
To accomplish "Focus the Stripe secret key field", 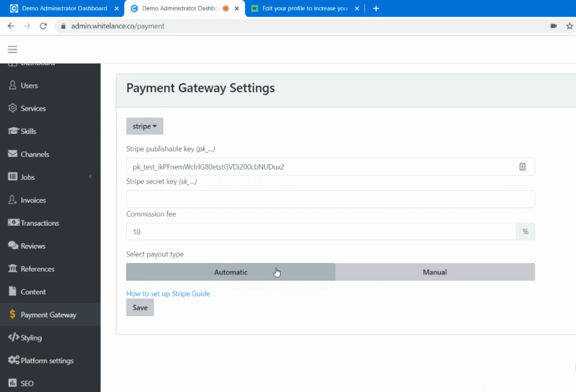I will pos(330,199).
